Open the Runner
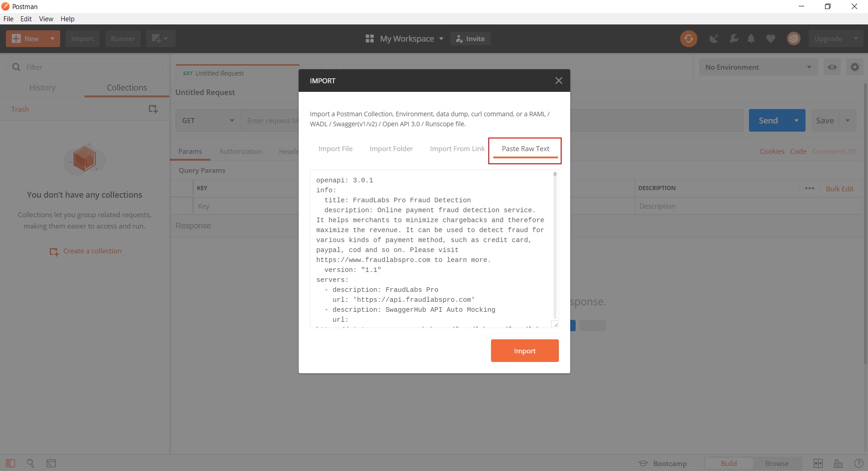 coord(123,38)
